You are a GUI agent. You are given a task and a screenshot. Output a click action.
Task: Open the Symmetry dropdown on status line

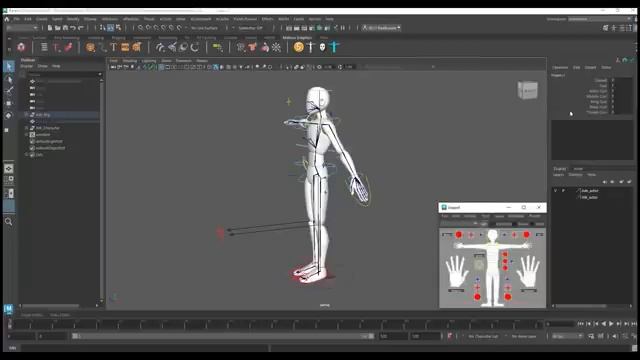click(x=251, y=28)
